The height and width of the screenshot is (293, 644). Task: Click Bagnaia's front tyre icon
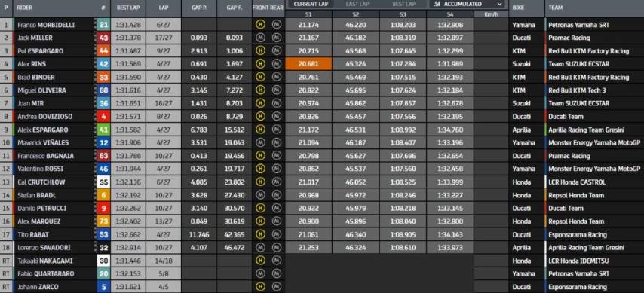(259, 156)
